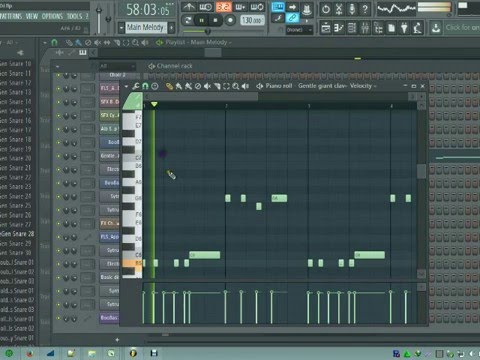Open help question mark icon
The height and width of the screenshot is (360, 480).
point(365,9)
